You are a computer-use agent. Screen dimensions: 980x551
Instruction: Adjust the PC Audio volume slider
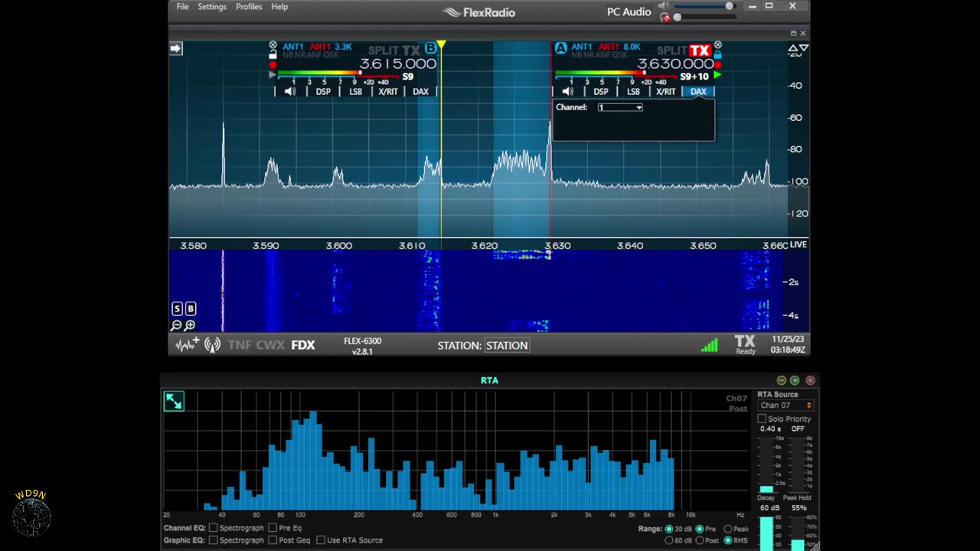(x=729, y=6)
